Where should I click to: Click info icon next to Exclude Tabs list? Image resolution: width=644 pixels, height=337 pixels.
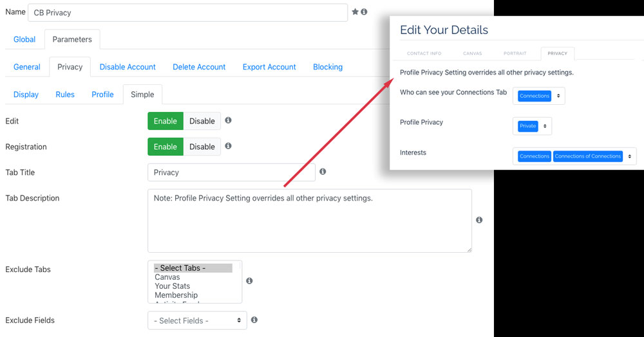pyautogui.click(x=249, y=281)
